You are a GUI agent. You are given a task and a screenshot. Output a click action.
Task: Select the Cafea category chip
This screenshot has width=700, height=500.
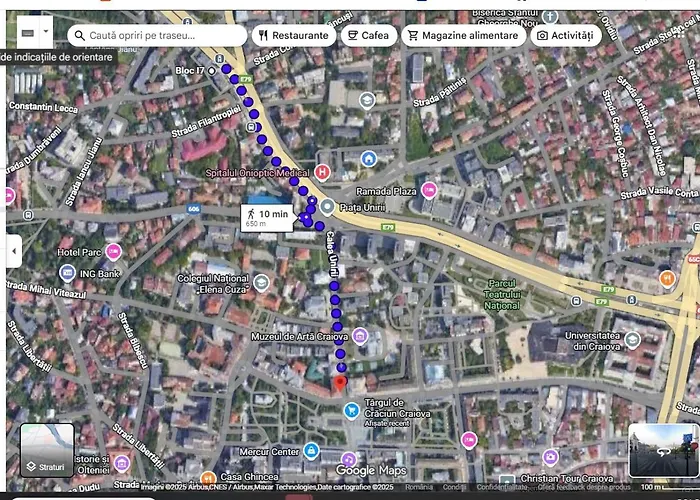pyautogui.click(x=366, y=35)
